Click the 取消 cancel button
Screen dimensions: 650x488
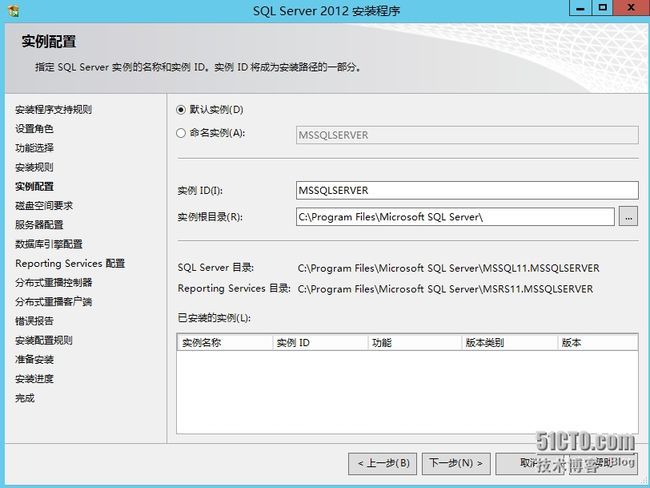(531, 463)
